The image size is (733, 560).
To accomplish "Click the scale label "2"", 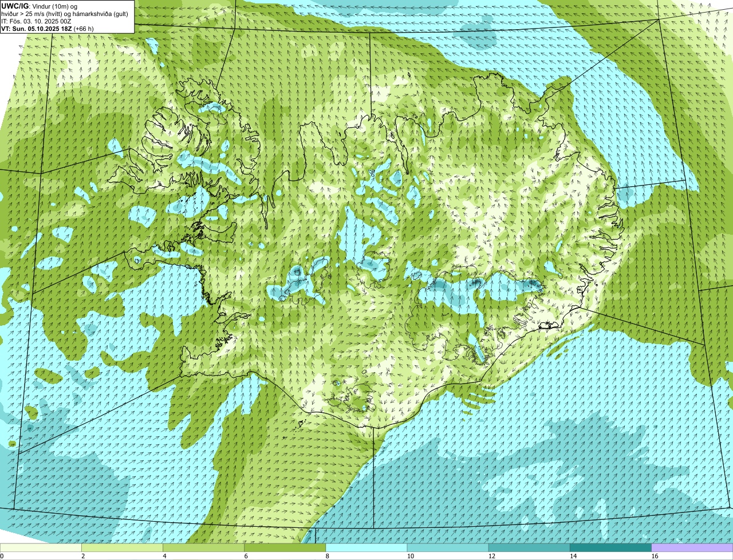I will [x=83, y=556].
